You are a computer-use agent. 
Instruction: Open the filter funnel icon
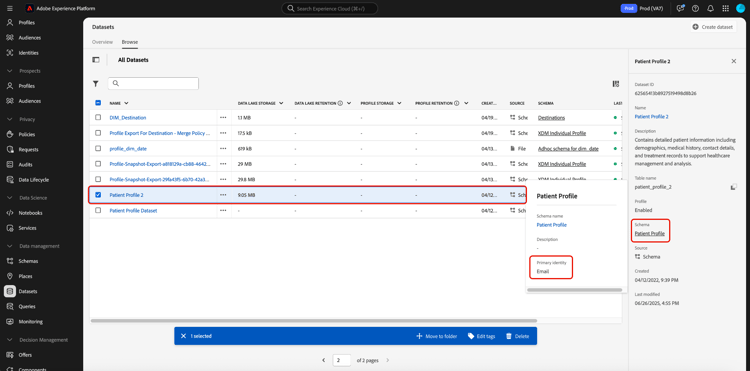pyautogui.click(x=96, y=84)
